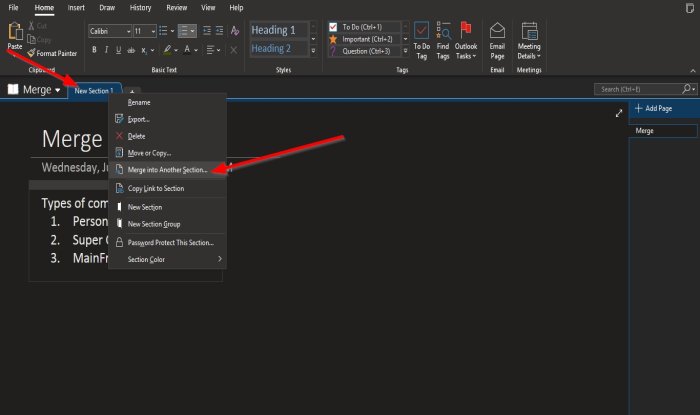This screenshot has width=700, height=415.
Task: Open the Section Color submenu
Action: click(167, 259)
